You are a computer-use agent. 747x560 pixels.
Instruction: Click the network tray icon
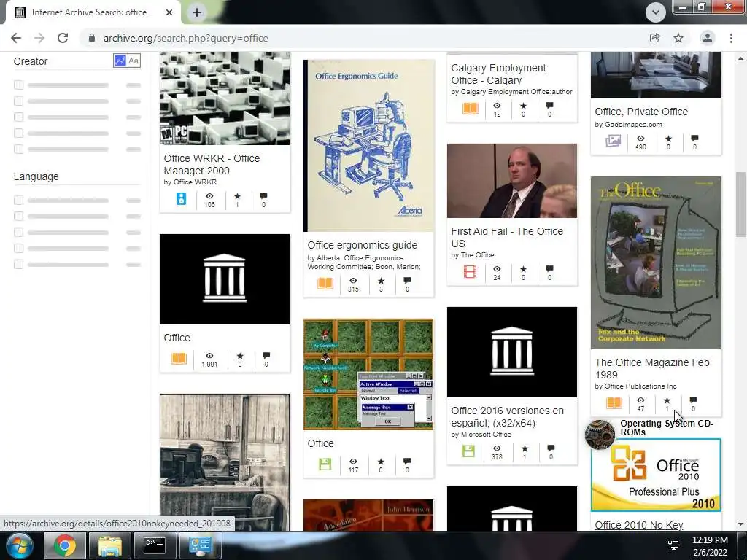[x=673, y=545]
